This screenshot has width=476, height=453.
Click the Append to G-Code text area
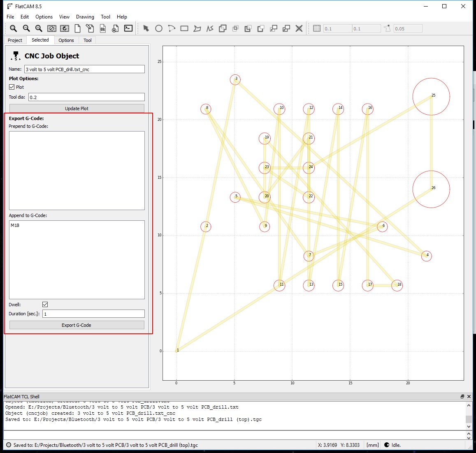tap(77, 260)
